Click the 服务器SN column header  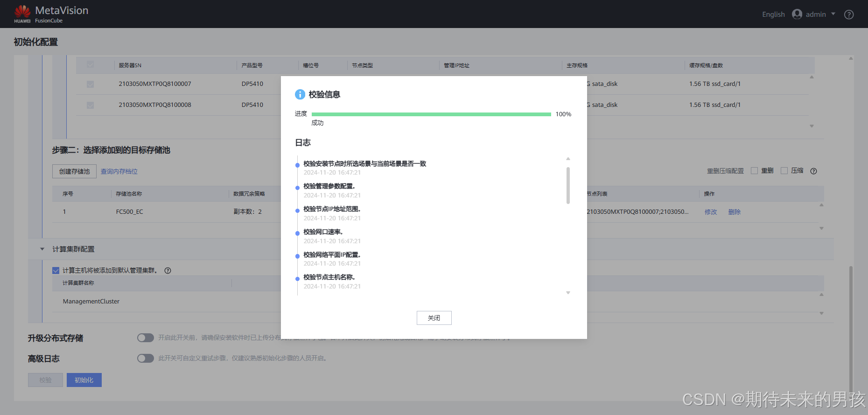coord(130,65)
